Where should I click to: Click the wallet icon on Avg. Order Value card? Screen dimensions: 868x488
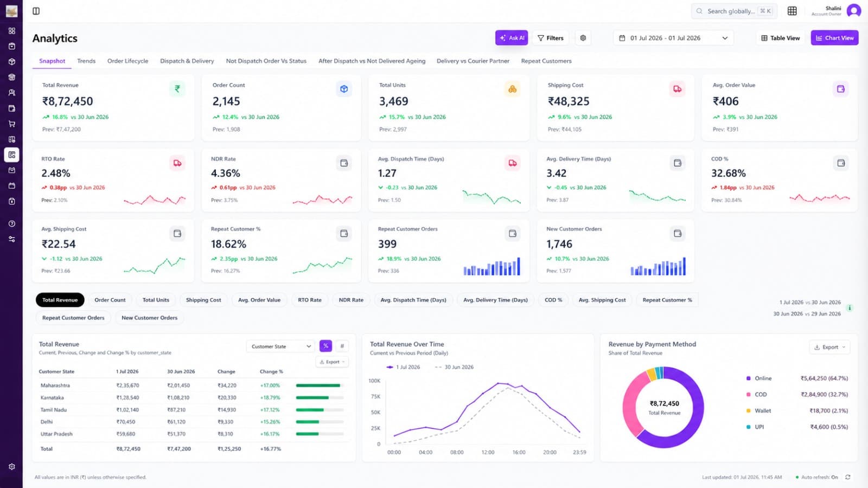(x=841, y=89)
